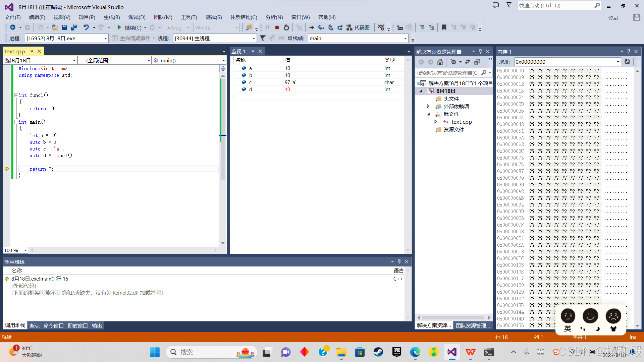This screenshot has height=362, width=644.
Task: Restart the debug session
Action: pyautogui.click(x=286, y=27)
